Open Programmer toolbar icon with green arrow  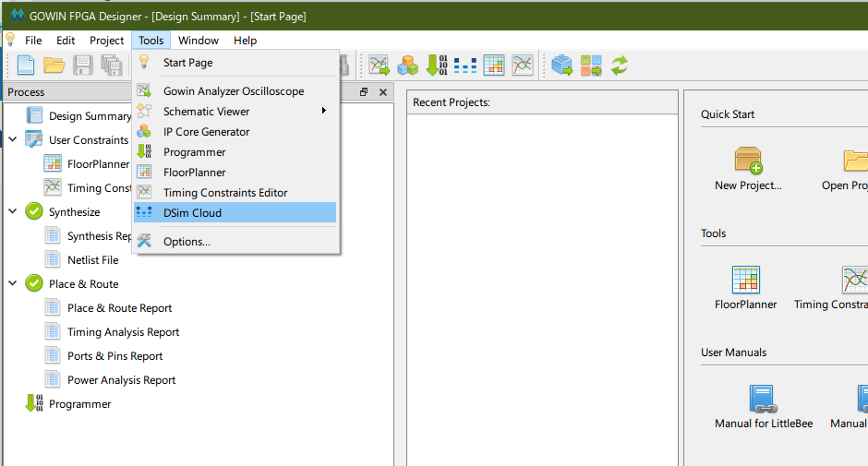[x=437, y=66]
